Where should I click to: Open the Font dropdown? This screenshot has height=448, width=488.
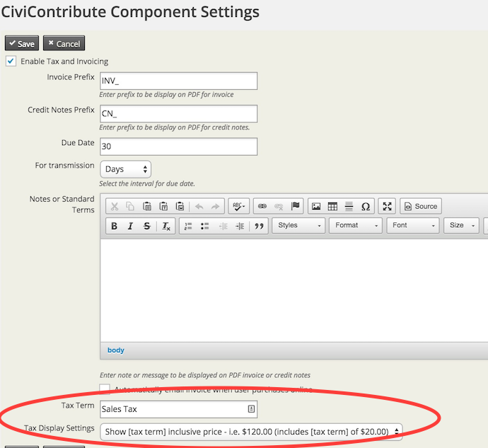point(414,226)
